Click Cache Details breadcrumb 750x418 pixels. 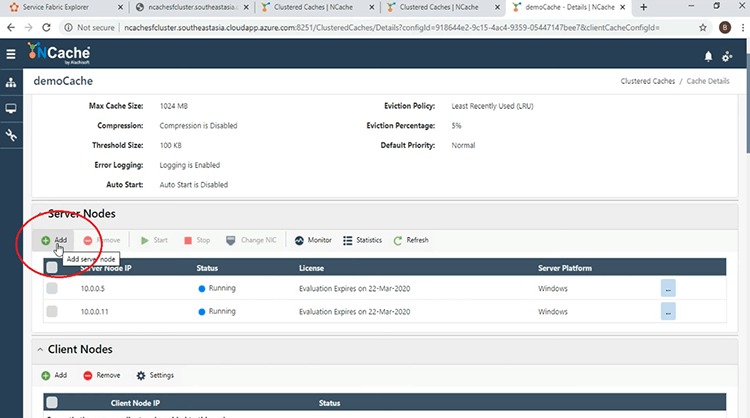pyautogui.click(x=708, y=81)
